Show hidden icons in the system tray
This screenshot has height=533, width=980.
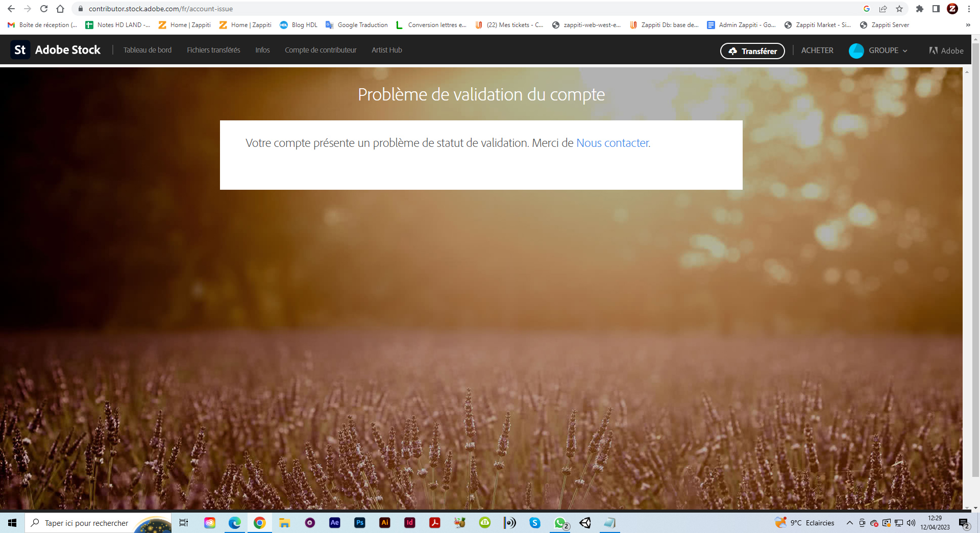tap(849, 523)
